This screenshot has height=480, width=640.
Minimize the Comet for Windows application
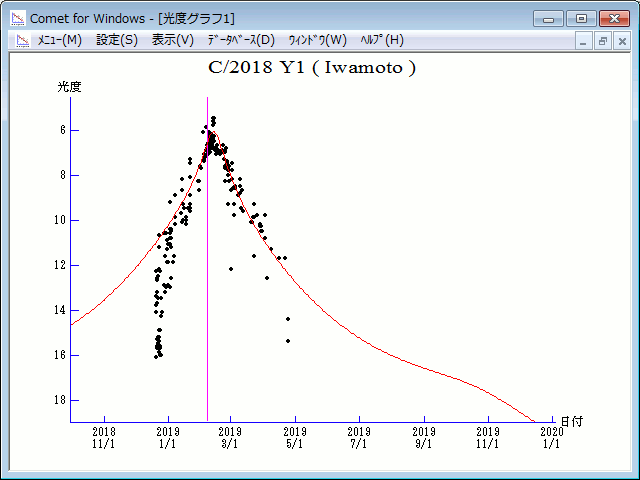click(x=548, y=18)
